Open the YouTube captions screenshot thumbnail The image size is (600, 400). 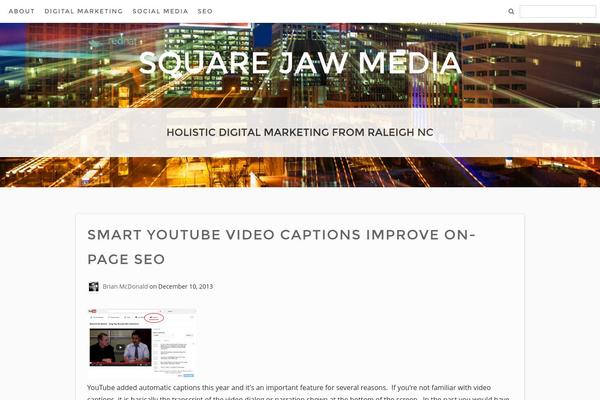[142, 343]
